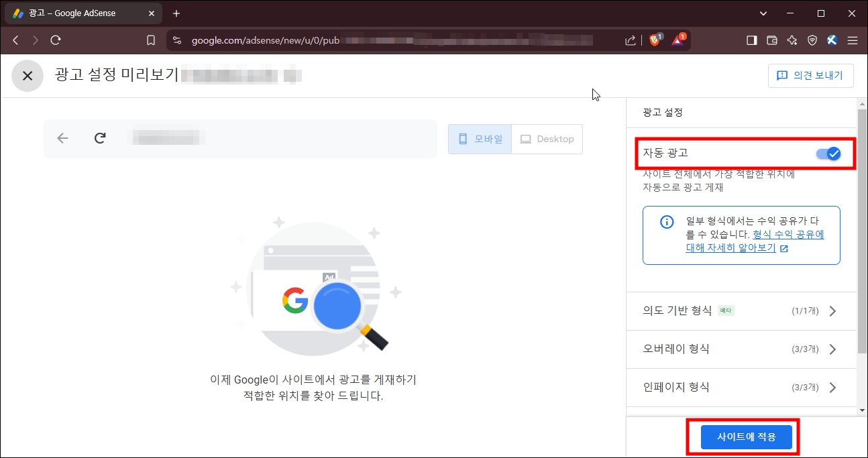Reload the site preview using the refresh icon
868x458 pixels.
coord(99,138)
